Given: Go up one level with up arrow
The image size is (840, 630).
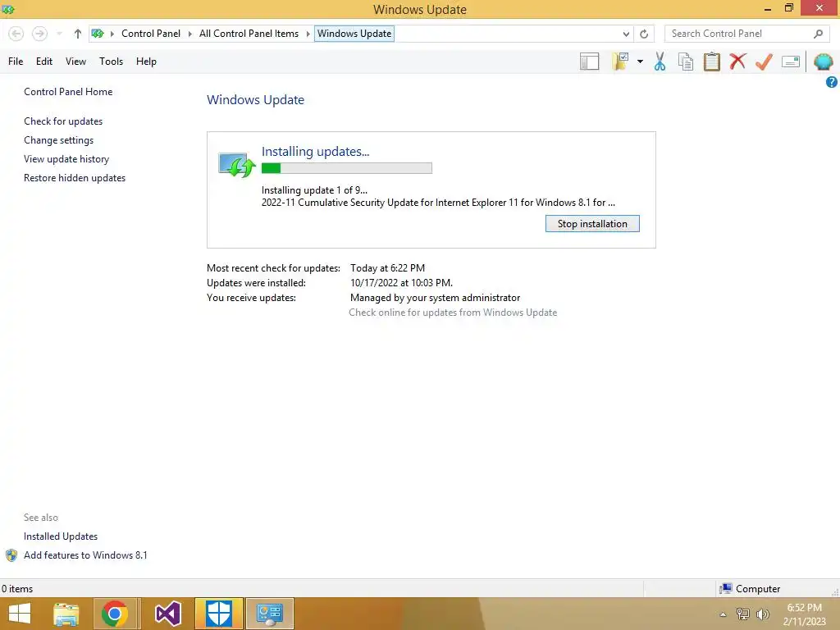Looking at the screenshot, I should point(78,34).
